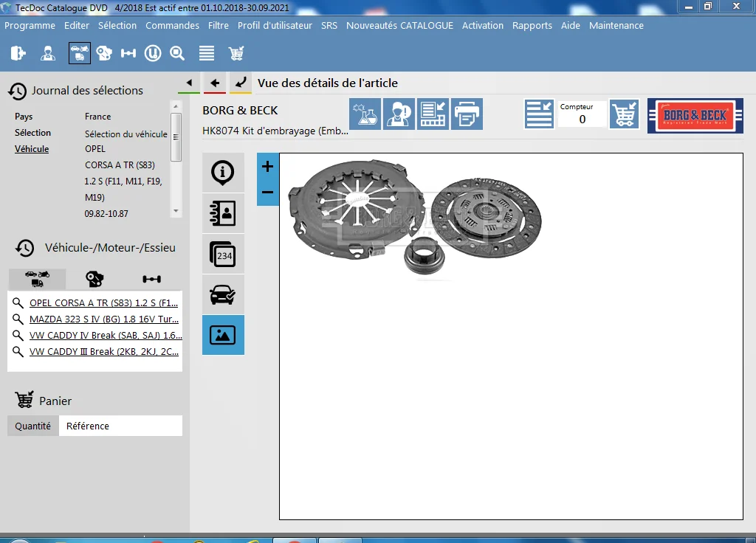Open the 234 article numbers tab
The image size is (756, 543).
[223, 254]
